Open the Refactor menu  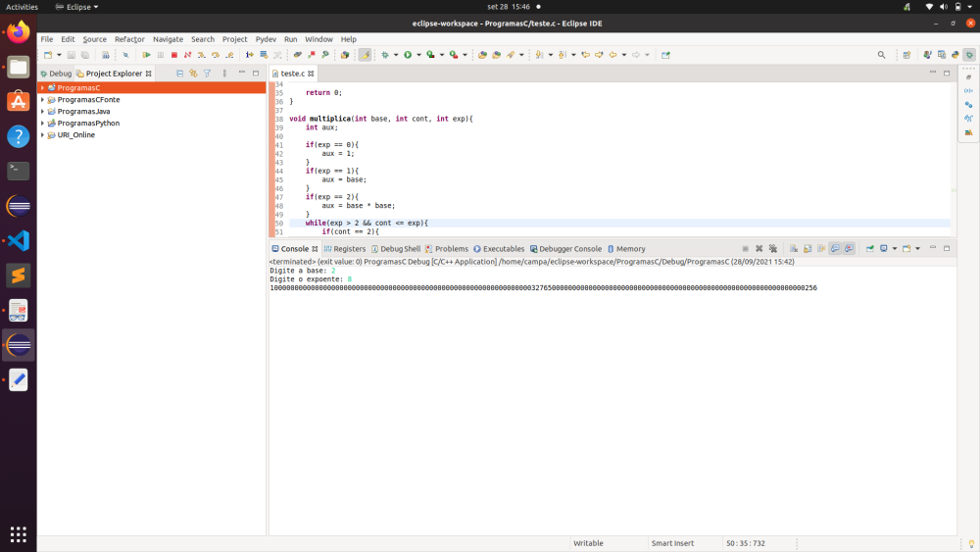129,39
